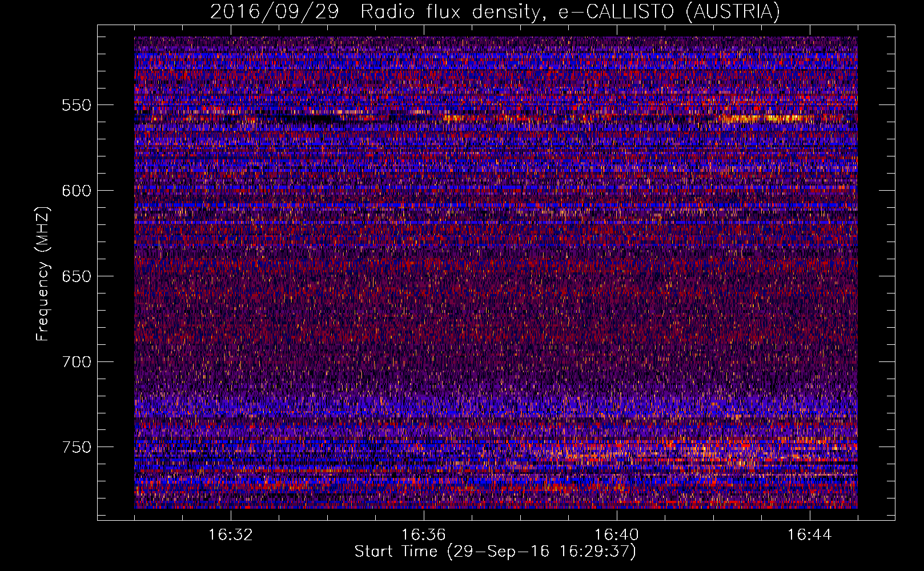Click the 16:32 time tick label
Viewport: 924px width, 571px height.
(x=231, y=535)
